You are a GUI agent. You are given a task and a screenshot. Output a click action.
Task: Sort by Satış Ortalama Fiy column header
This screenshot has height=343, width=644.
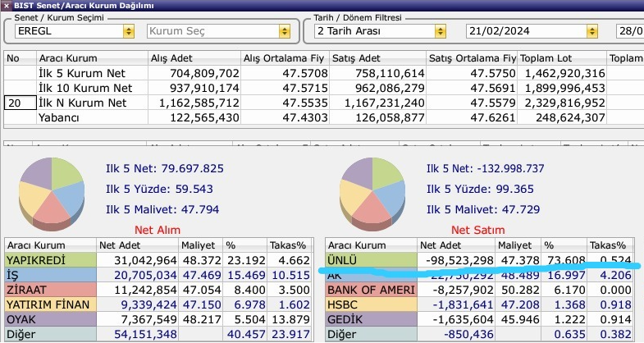tap(472, 58)
